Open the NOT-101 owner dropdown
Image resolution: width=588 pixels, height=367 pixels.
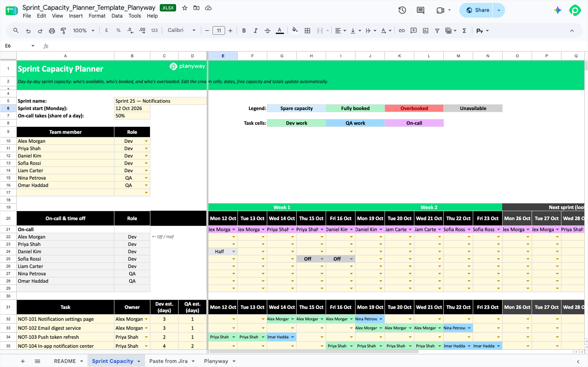point(146,319)
